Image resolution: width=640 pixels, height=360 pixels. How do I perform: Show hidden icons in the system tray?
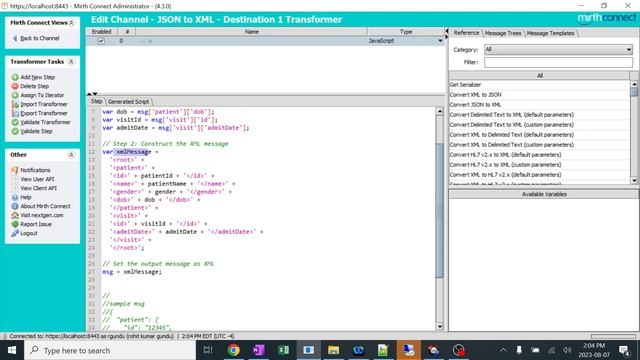pyautogui.click(x=503, y=350)
